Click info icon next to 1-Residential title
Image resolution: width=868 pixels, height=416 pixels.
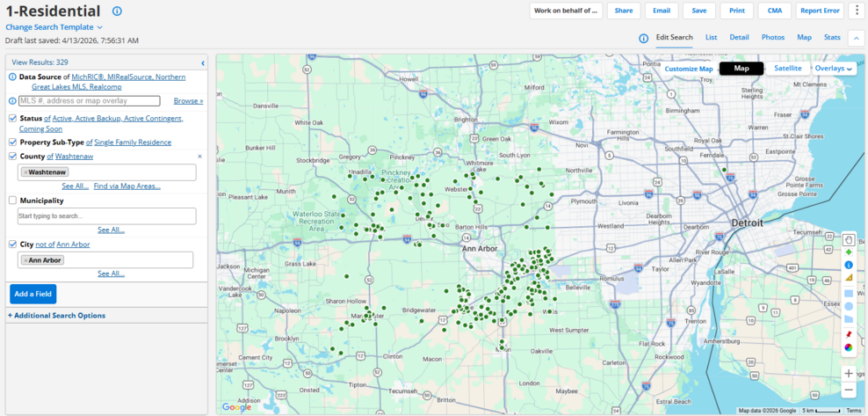click(117, 11)
